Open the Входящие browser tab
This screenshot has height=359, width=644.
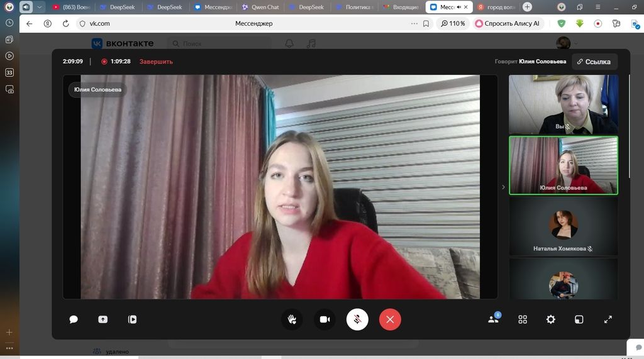[x=403, y=7]
